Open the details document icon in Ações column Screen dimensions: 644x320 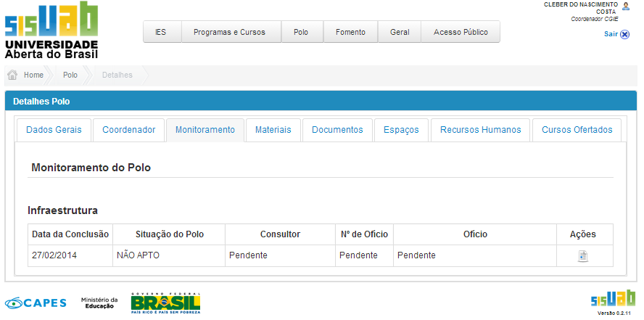(582, 255)
